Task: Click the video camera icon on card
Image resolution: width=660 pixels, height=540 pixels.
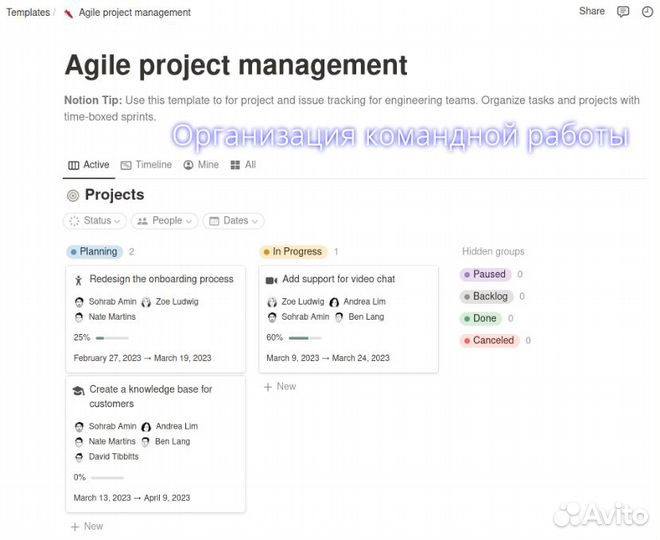Action: pos(271,280)
